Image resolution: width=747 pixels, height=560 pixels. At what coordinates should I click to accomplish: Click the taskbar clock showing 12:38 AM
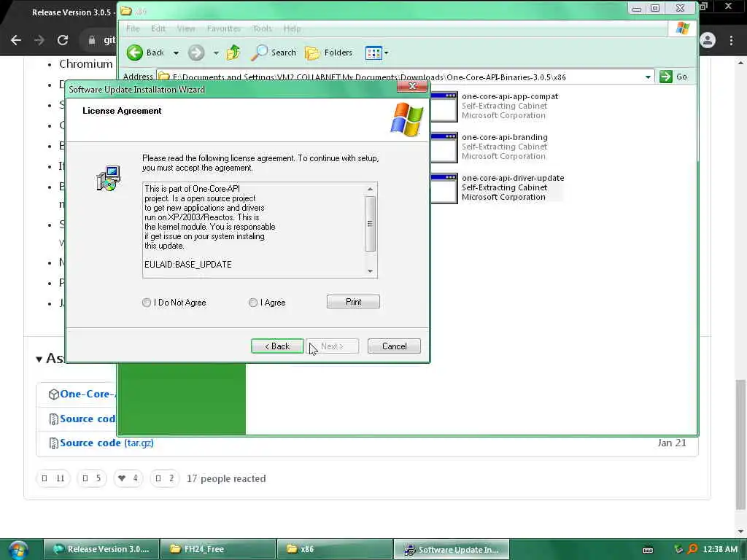[x=720, y=549]
